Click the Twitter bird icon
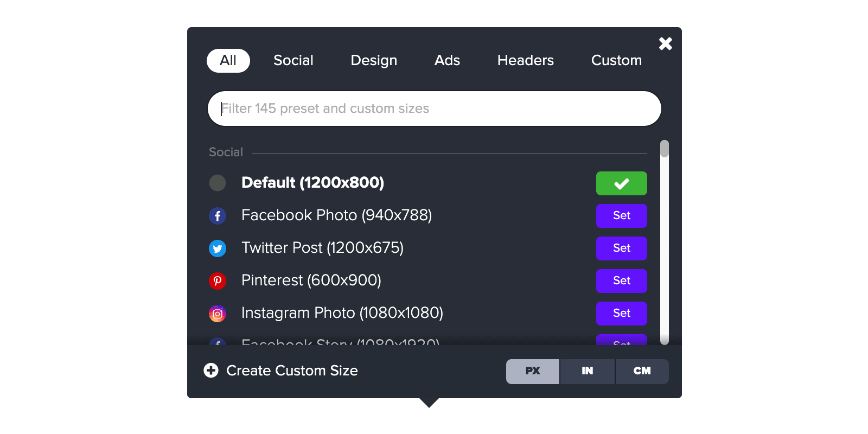The width and height of the screenshot is (868, 434). [218, 248]
